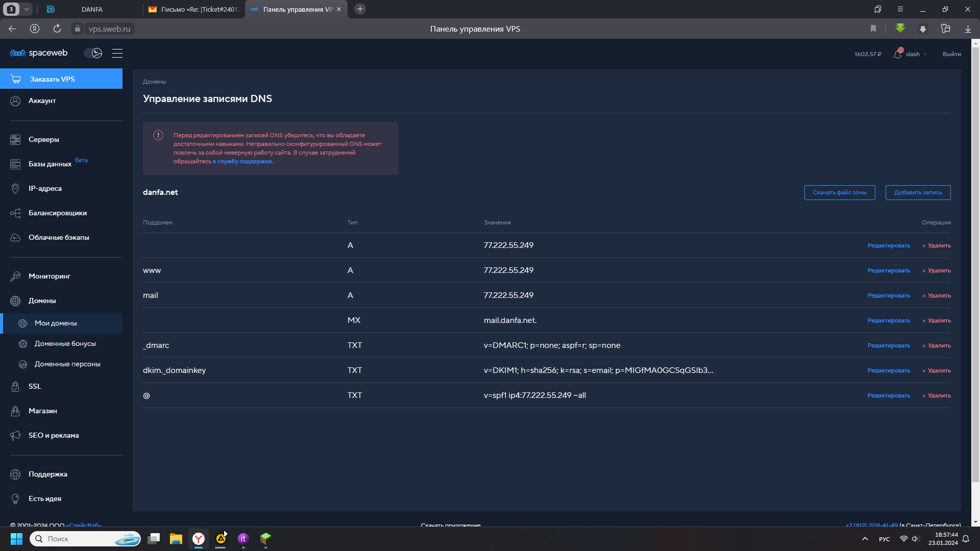Delete the root A record
This screenshot has width=980, height=551.
tap(937, 246)
